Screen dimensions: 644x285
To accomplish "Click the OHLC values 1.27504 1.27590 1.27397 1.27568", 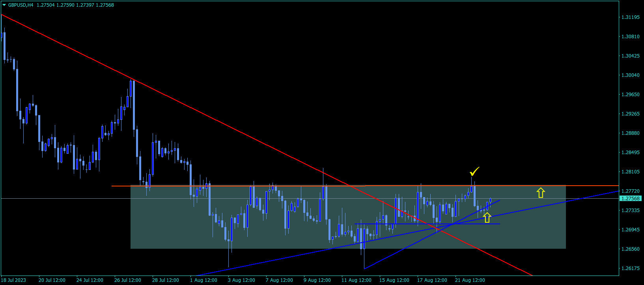I will [75, 5].
